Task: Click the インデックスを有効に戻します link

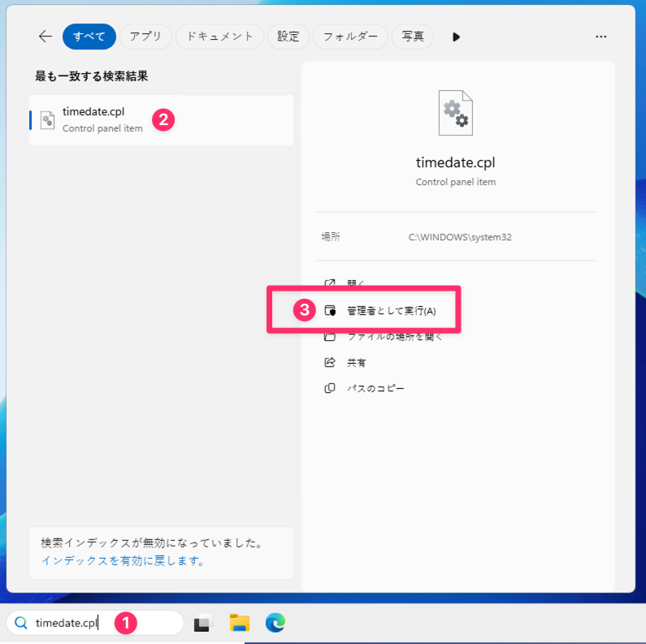Action: pos(123,561)
